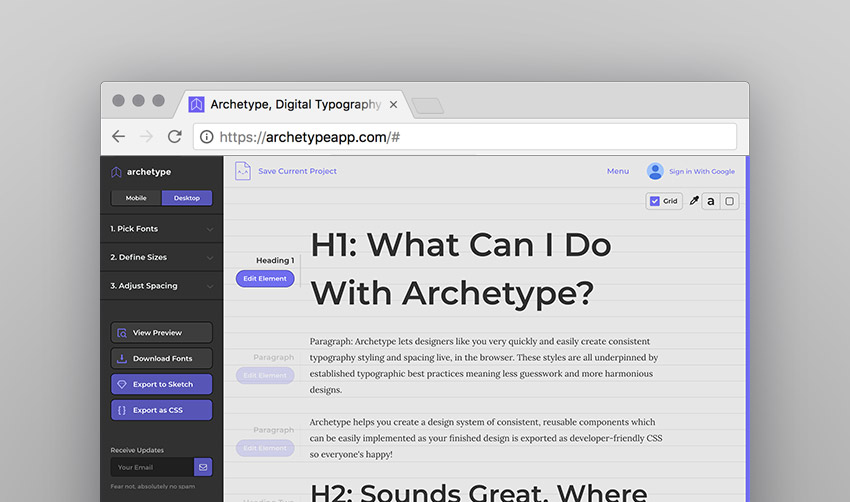850x502 pixels.
Task: Click the download arrow icon
Action: point(122,358)
